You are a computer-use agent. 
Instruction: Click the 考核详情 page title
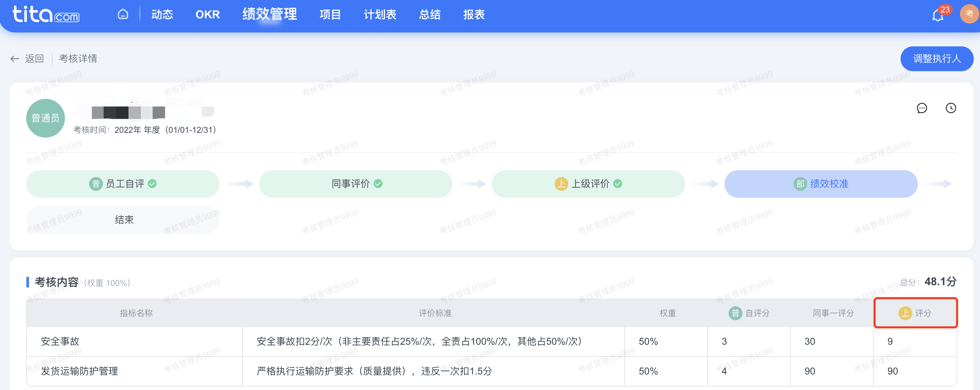click(x=78, y=59)
